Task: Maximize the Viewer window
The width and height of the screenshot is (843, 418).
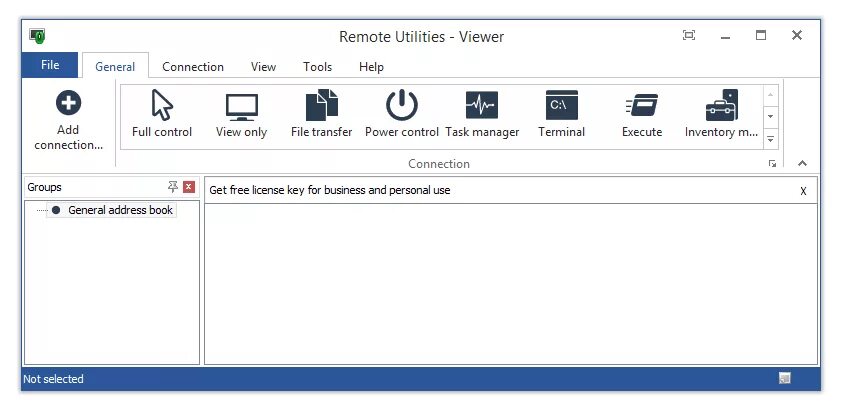Action: pyautogui.click(x=761, y=36)
